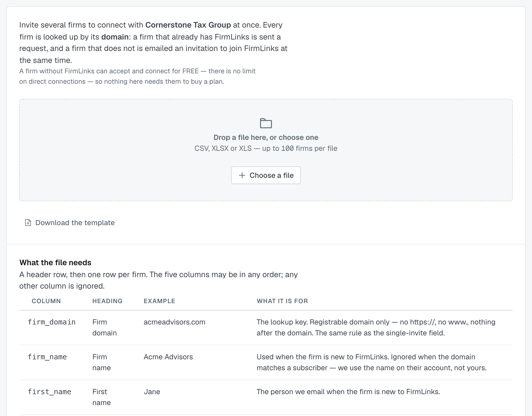Click the HEADING table header
Screen dimensions: 532x416
108,301
